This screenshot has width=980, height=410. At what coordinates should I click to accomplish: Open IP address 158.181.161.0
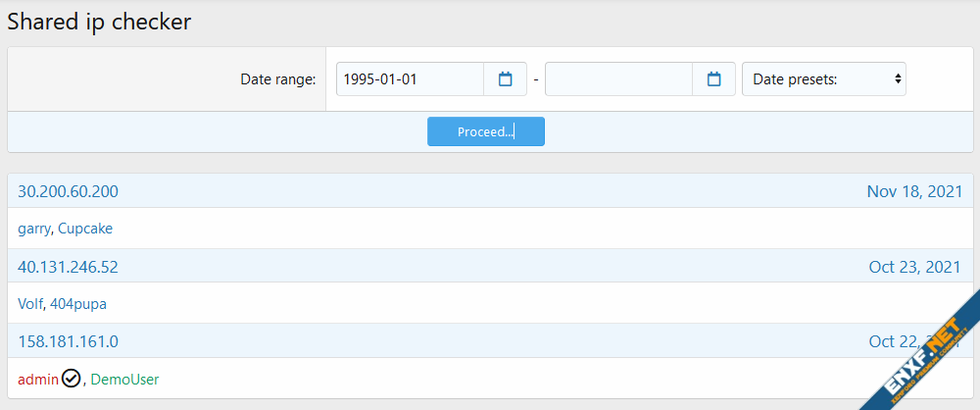tap(68, 341)
